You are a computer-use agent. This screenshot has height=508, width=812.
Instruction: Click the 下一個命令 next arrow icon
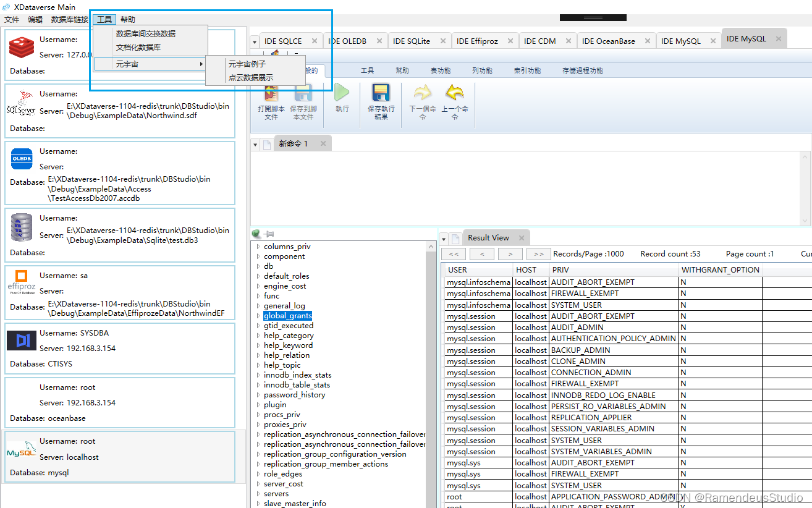tap(423, 93)
